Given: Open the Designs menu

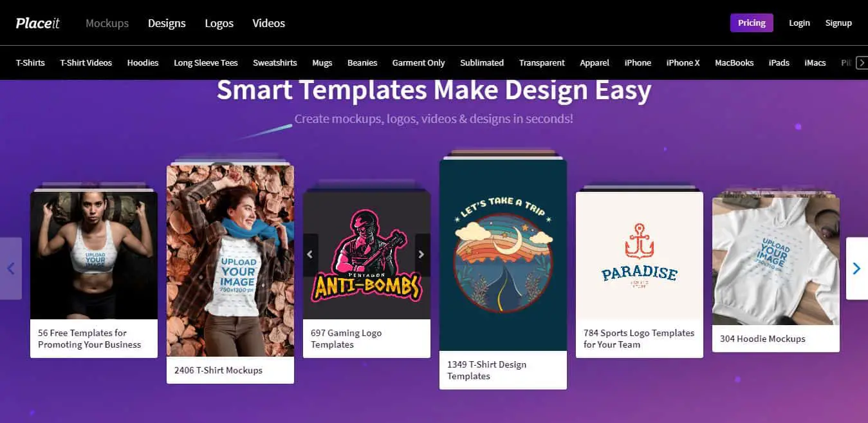Looking at the screenshot, I should [x=167, y=23].
